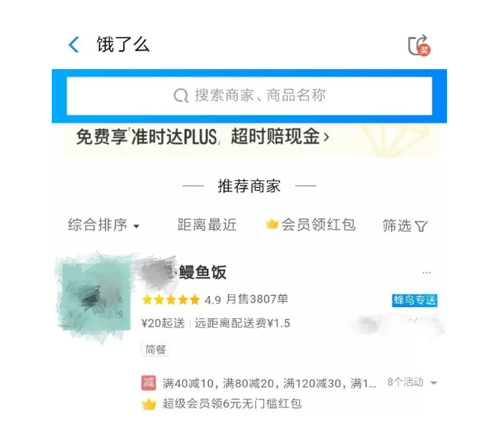Image resolution: width=504 pixels, height=446 pixels.
Task: Tap the blue back arrow
Action: (x=74, y=44)
